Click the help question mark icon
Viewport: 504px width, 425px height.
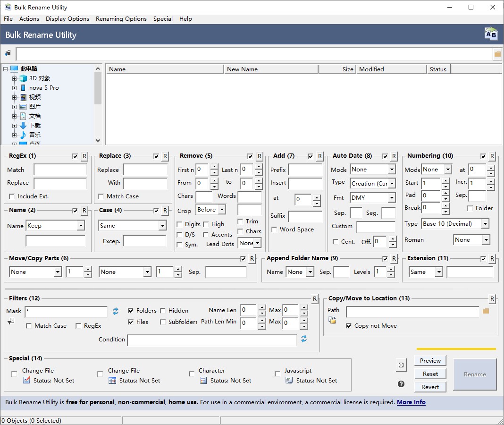tap(401, 384)
